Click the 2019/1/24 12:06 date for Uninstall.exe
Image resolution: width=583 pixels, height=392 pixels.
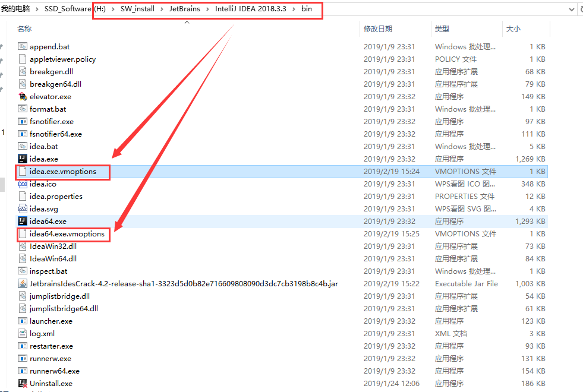[x=392, y=384]
